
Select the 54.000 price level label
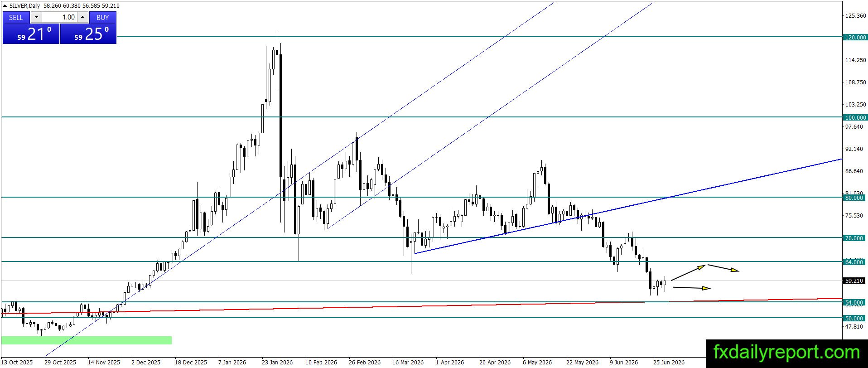click(x=854, y=302)
